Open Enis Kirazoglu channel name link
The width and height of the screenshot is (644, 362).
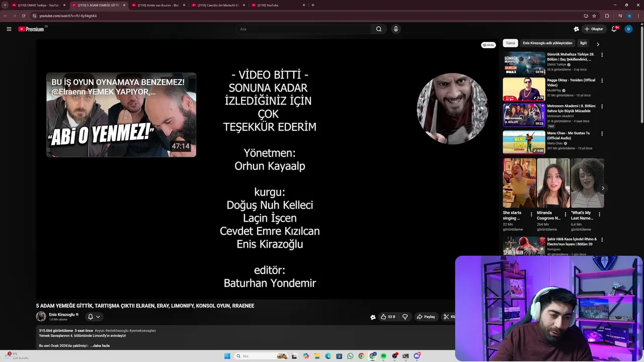[62, 315]
